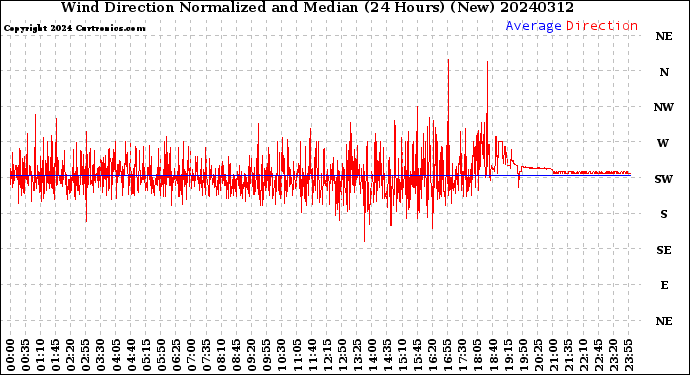
Task: Click the 'SW' direction axis label
Action: [x=664, y=179]
